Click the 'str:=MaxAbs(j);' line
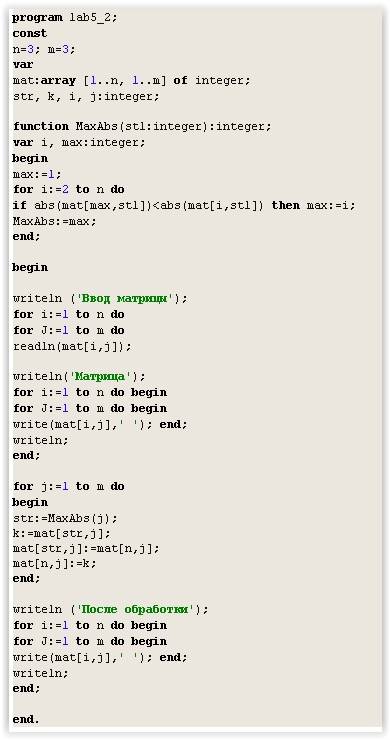This screenshot has width=390, height=740. point(65,519)
